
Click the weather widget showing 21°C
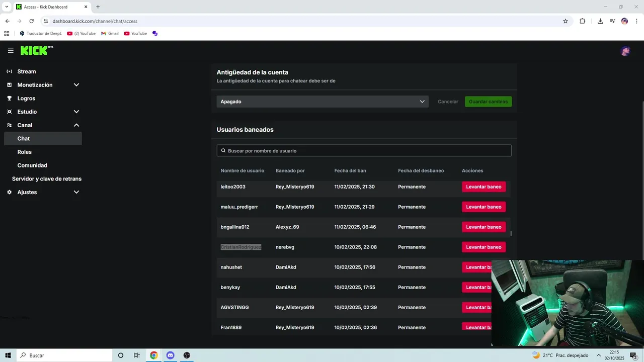[x=560, y=355]
